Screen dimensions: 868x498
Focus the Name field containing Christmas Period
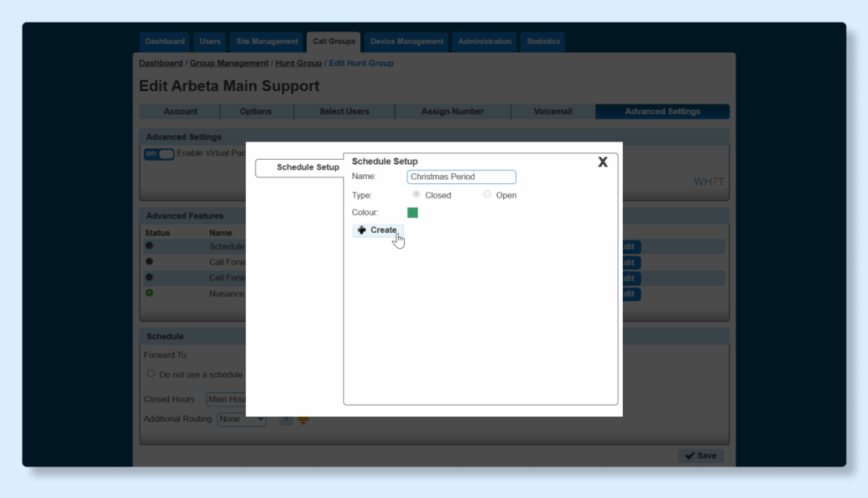pyautogui.click(x=461, y=177)
